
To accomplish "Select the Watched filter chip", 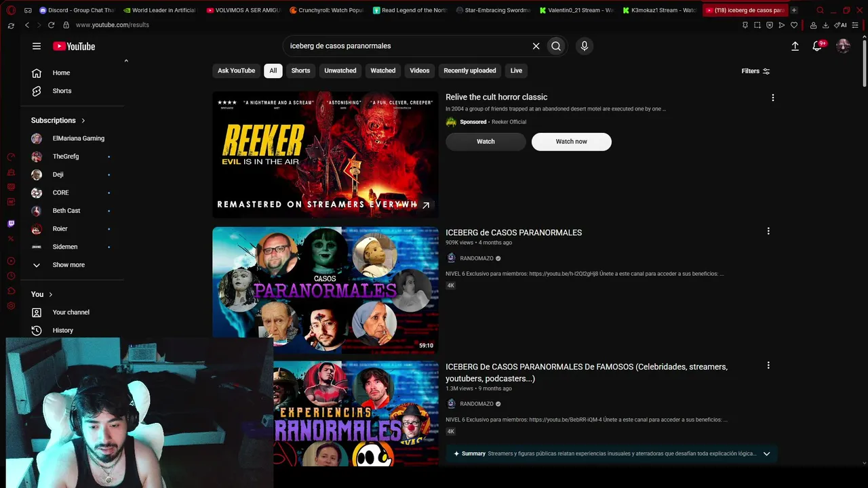I will click(383, 70).
